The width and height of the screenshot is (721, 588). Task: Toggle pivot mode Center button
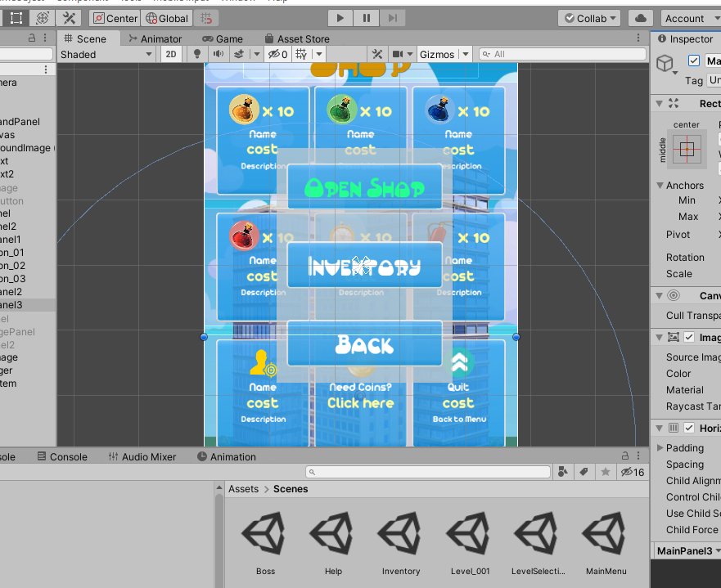click(x=115, y=18)
